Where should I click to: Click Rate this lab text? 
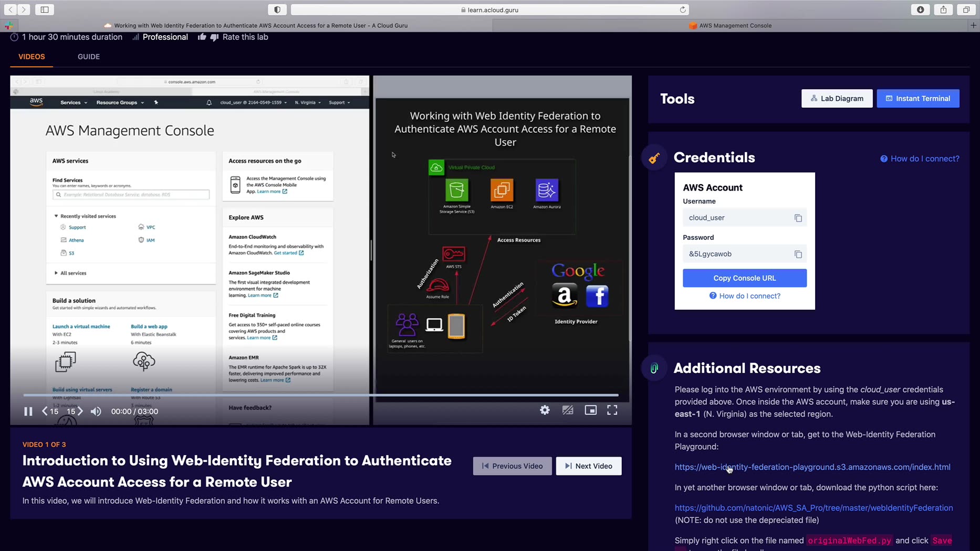click(x=245, y=37)
